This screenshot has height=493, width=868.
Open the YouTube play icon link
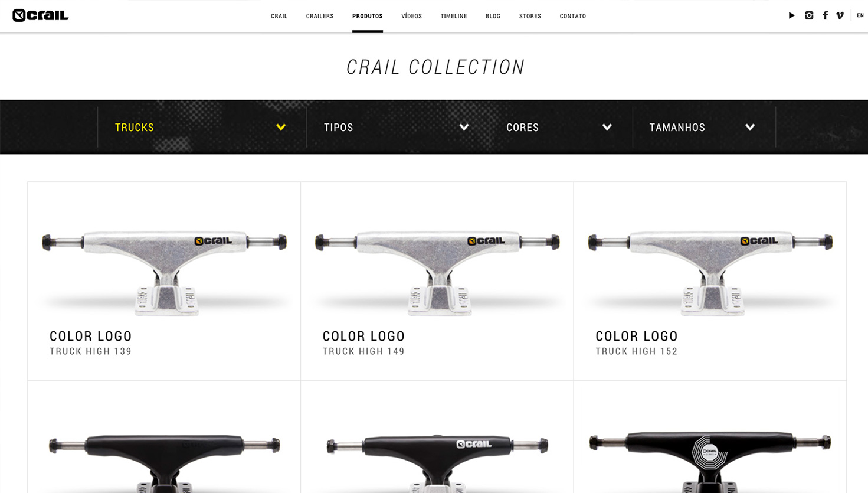click(x=791, y=15)
